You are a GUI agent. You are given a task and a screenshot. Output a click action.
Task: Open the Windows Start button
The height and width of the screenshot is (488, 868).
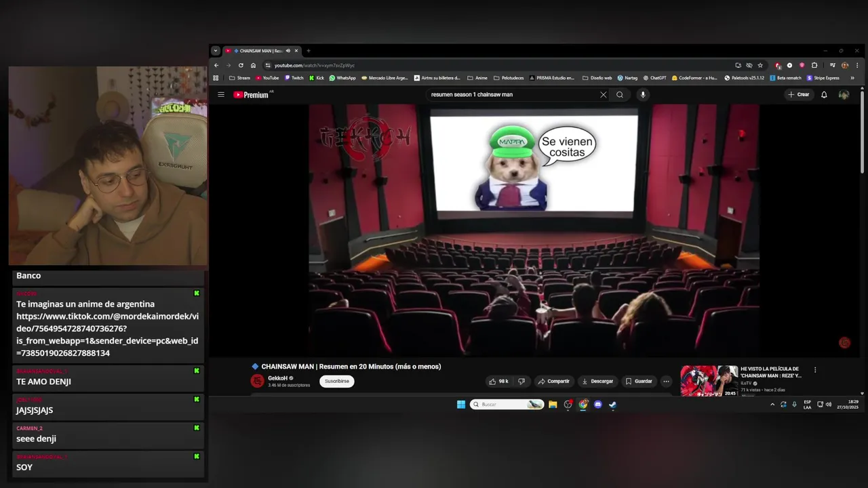(x=461, y=405)
